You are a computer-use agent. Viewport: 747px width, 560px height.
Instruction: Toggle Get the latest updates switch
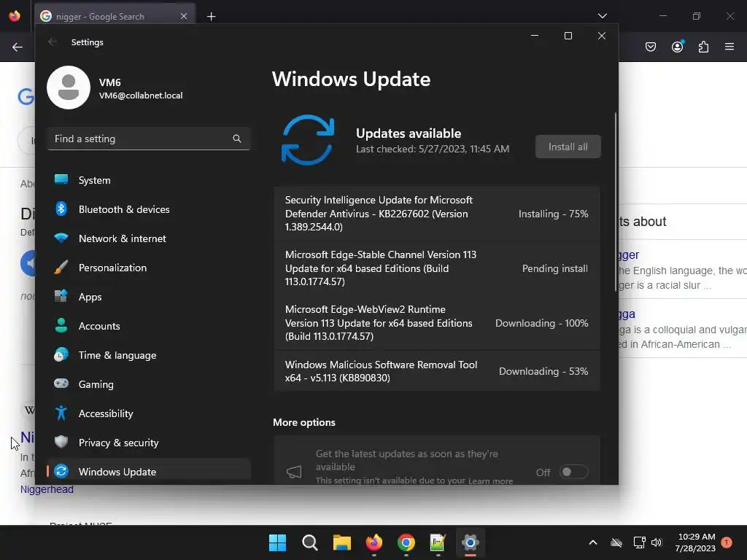click(x=573, y=472)
